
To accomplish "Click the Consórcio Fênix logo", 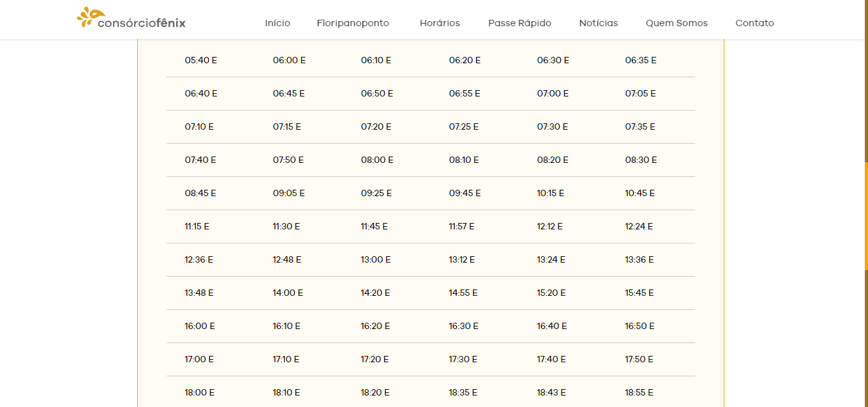I will point(131,19).
